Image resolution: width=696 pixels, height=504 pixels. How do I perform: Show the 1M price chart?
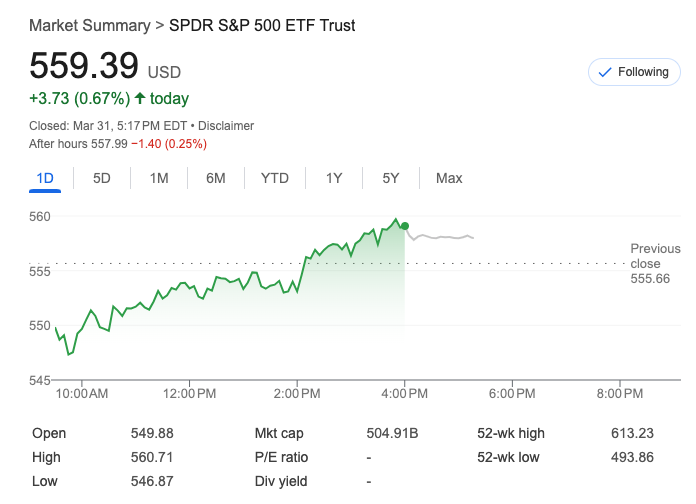(159, 178)
